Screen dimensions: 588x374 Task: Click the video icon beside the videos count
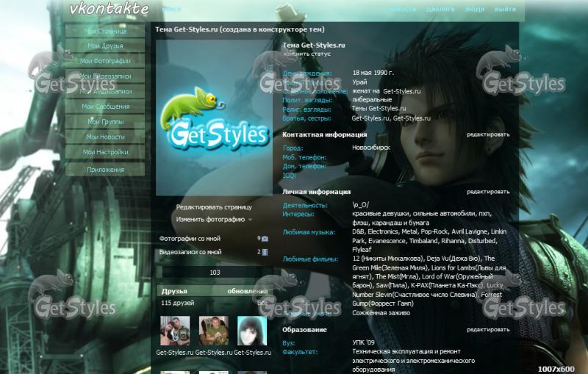tap(265, 252)
